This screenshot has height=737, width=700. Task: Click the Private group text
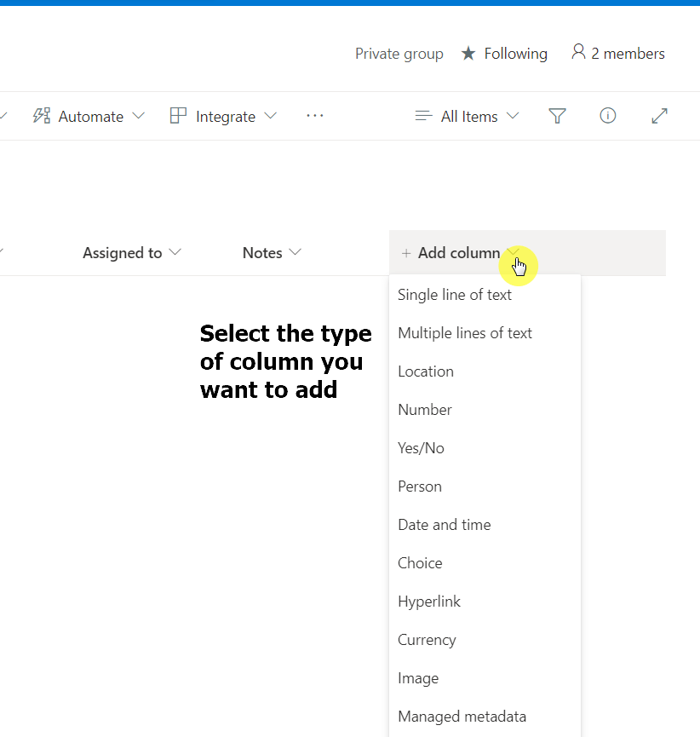[399, 54]
